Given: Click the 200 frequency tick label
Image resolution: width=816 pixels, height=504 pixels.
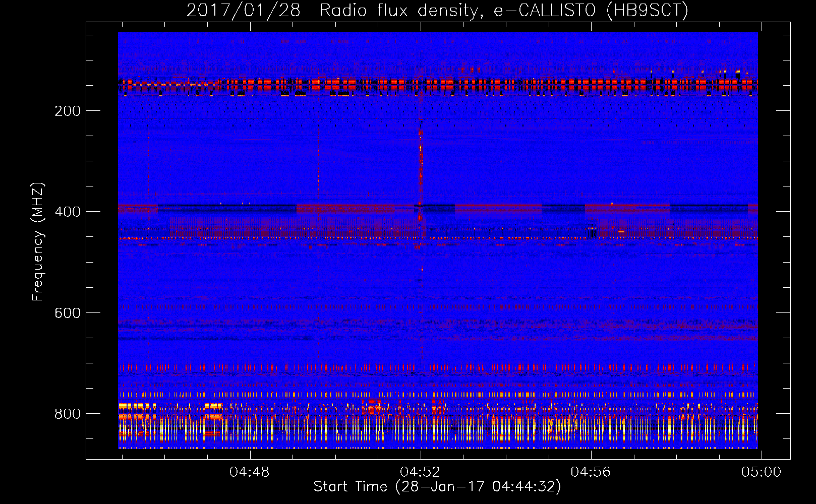Looking at the screenshot, I should pyautogui.click(x=68, y=111).
